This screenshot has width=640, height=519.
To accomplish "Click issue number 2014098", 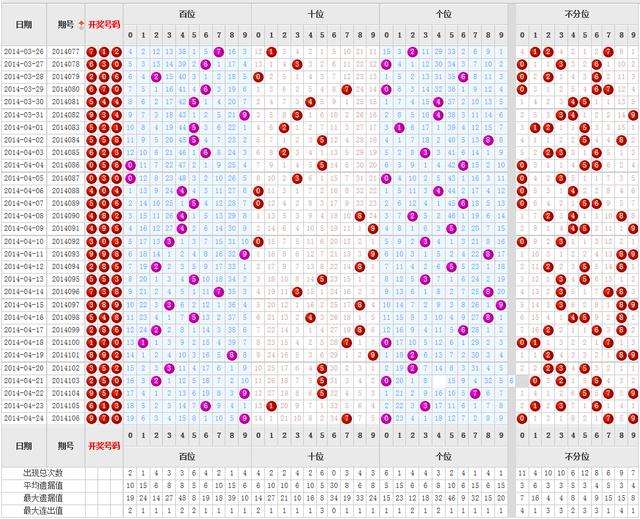I will 66,317.
